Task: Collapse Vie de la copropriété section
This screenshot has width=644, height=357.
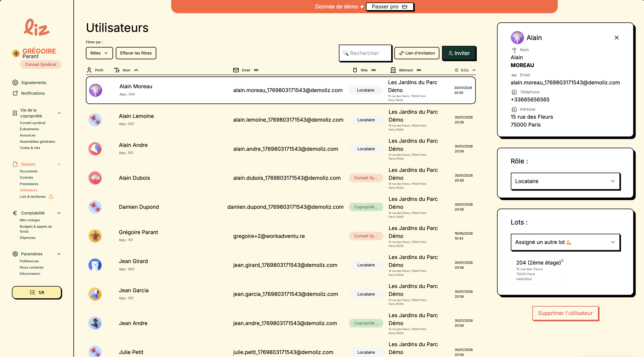Action: coord(59,113)
